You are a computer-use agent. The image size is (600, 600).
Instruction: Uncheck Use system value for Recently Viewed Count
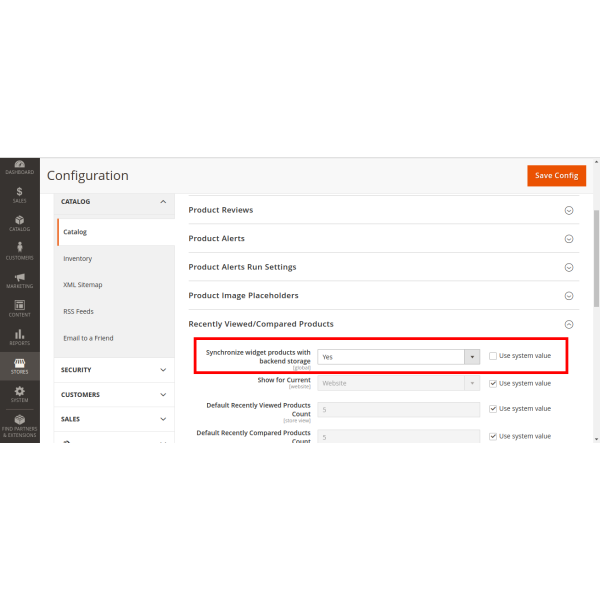tap(493, 409)
